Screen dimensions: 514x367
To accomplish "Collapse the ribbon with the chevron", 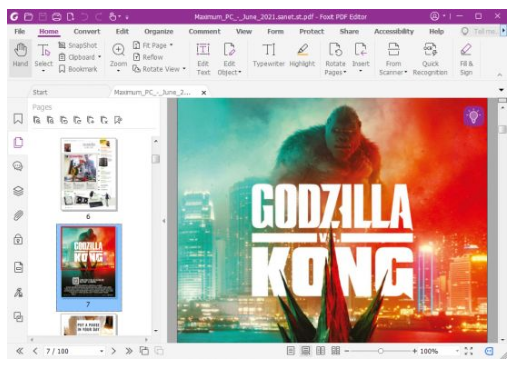I will point(500,75).
